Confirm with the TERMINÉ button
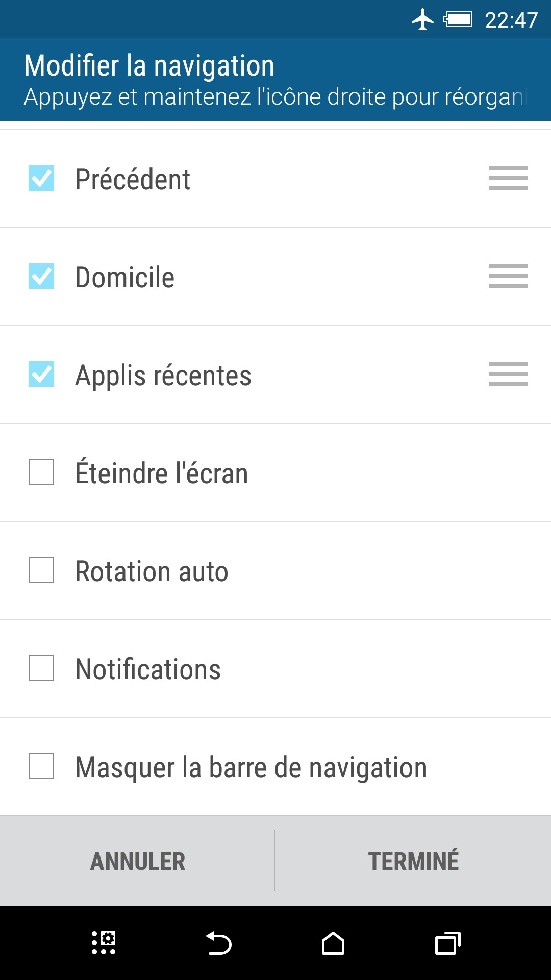The width and height of the screenshot is (551, 980). 413,861
